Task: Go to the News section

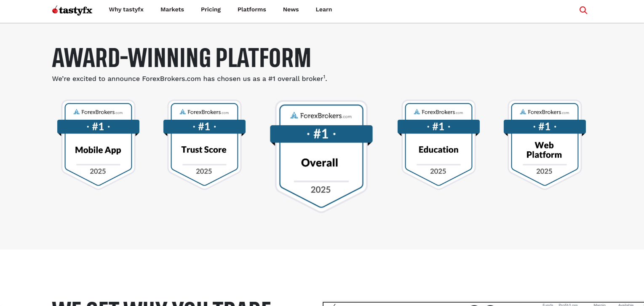Action: pos(291,9)
